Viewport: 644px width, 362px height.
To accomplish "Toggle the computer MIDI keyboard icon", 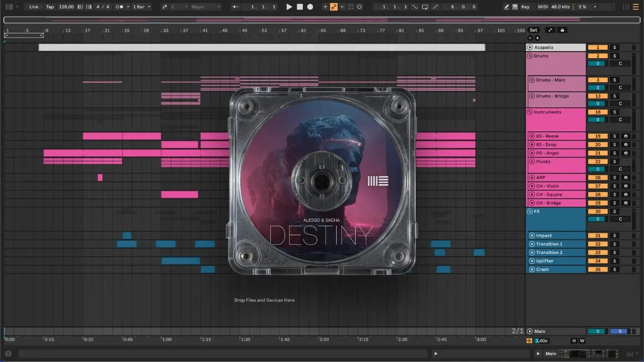I will pyautogui.click(x=515, y=7).
